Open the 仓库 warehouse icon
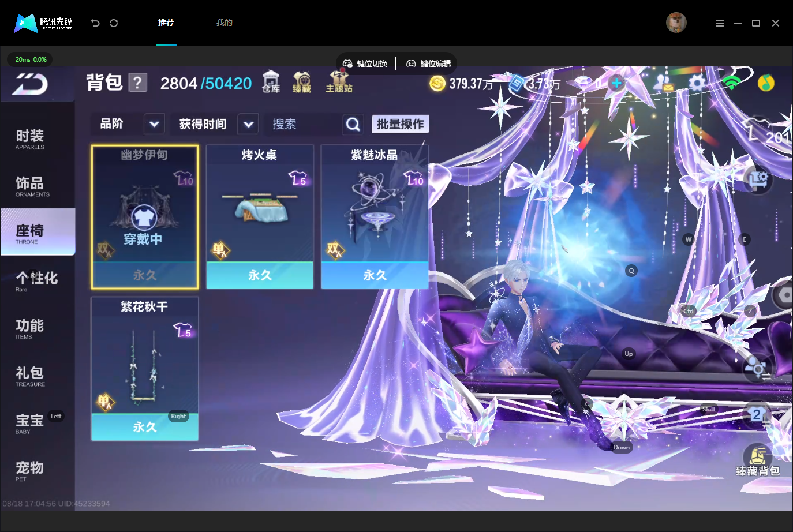The width and height of the screenshot is (793, 532). 271,82
